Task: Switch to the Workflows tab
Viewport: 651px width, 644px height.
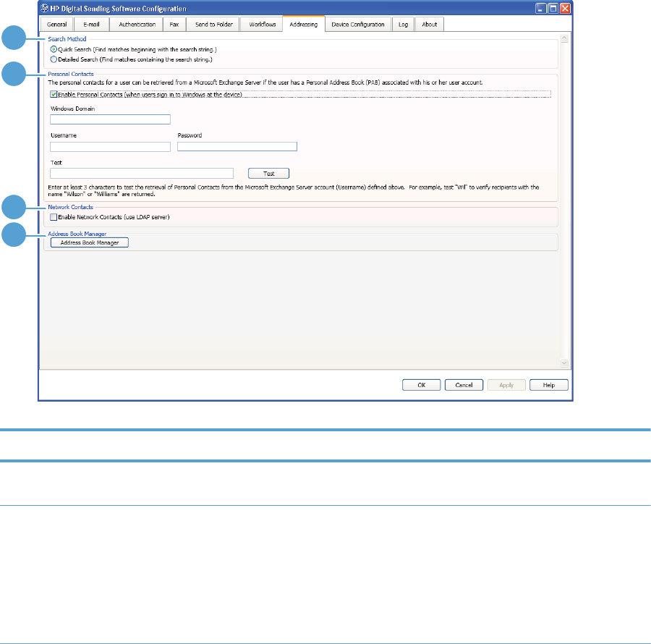Action: [263, 25]
